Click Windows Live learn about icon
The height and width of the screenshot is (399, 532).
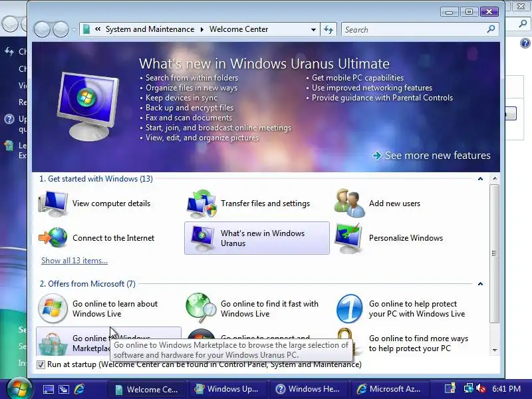coord(53,308)
